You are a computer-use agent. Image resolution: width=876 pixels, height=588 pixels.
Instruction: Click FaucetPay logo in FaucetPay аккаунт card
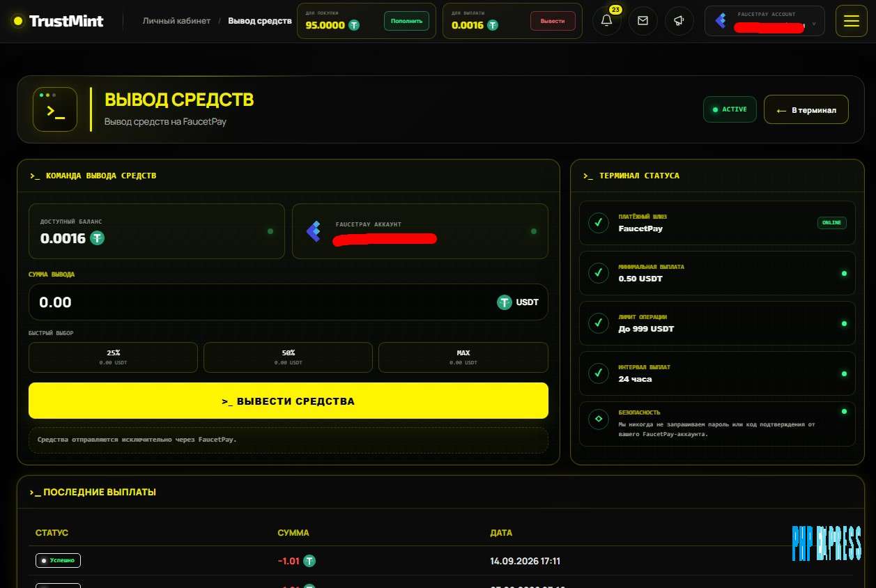314,231
